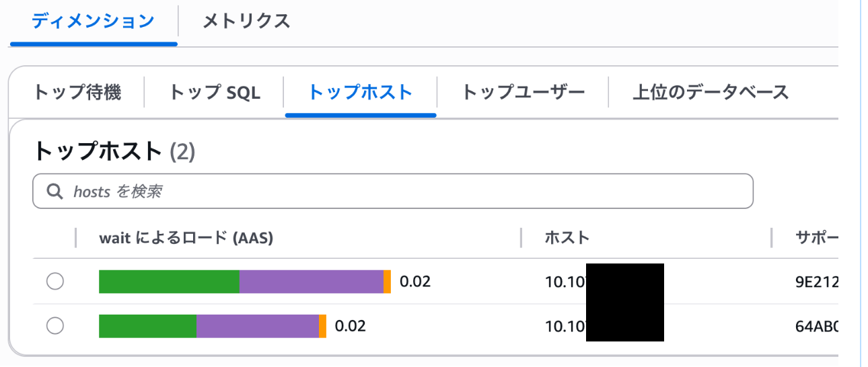This screenshot has width=868, height=367.
Task: Click the search magnifier icon in hosts field
Action: point(55,192)
